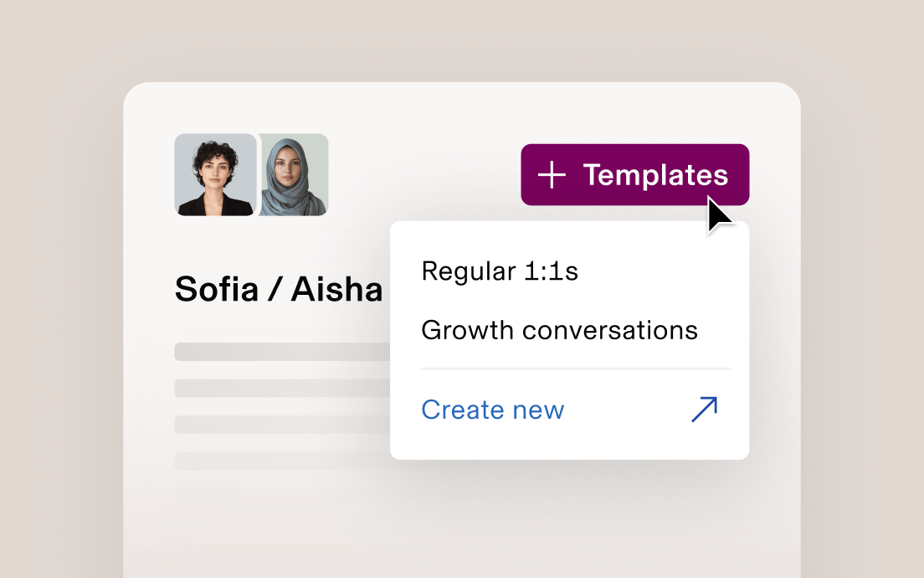Choose Growth conversations template
This screenshot has width=924, height=578.
[559, 330]
